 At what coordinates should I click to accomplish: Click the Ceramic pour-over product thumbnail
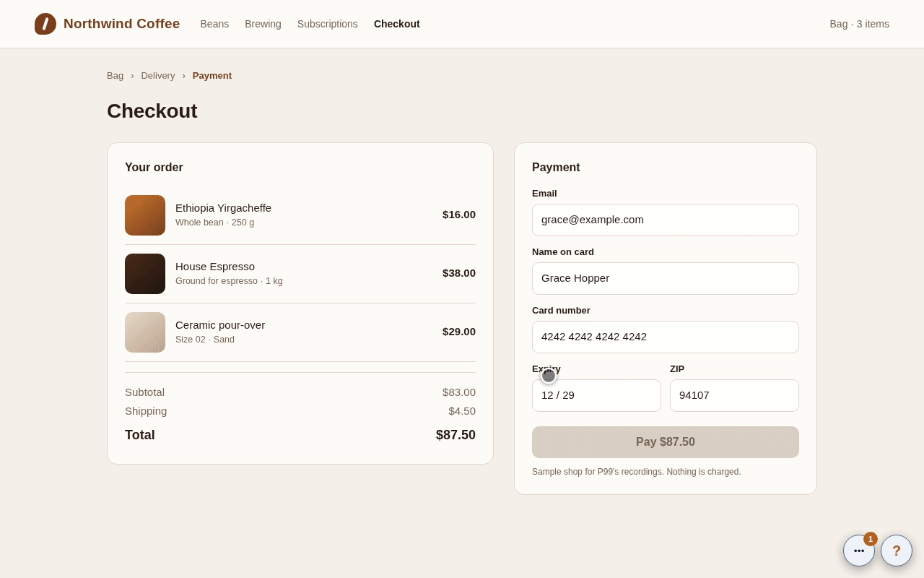click(145, 332)
